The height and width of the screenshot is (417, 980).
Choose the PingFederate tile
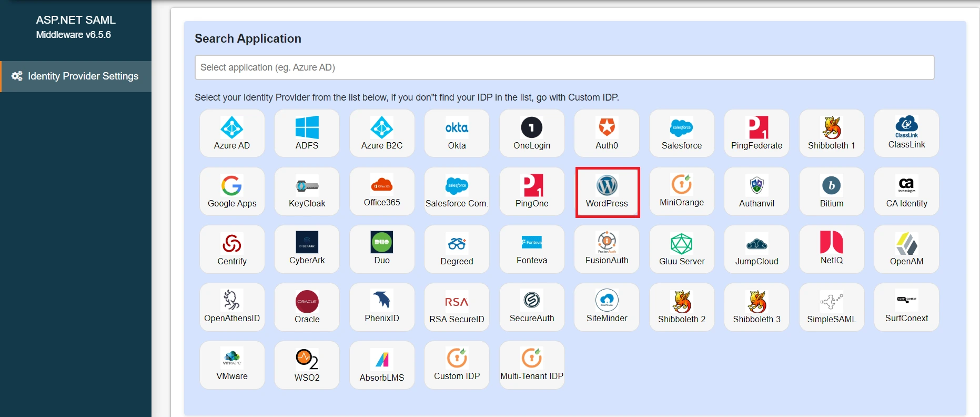(x=756, y=133)
